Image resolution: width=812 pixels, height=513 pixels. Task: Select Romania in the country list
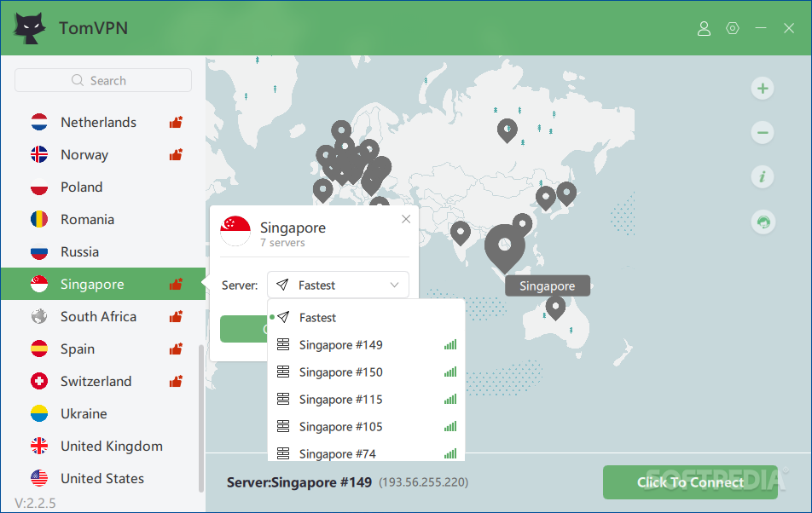(x=103, y=219)
